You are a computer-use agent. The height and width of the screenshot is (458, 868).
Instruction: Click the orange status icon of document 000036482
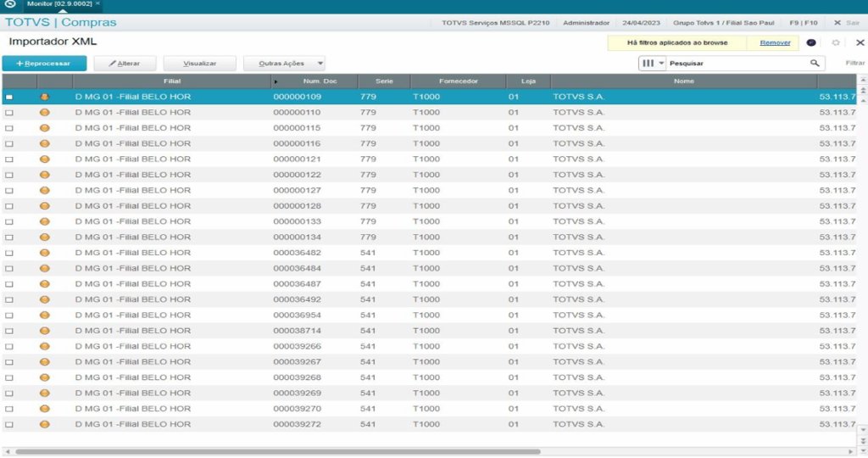click(45, 253)
